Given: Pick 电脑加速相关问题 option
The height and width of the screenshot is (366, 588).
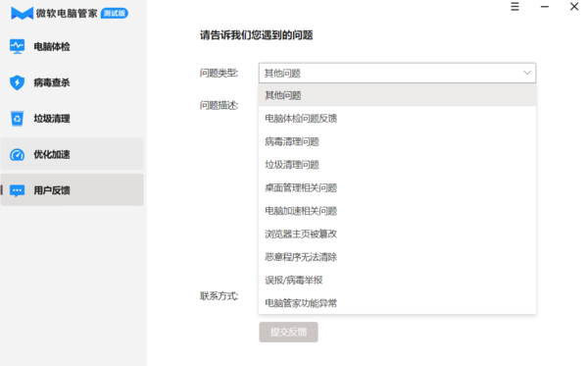Looking at the screenshot, I should point(397,211).
